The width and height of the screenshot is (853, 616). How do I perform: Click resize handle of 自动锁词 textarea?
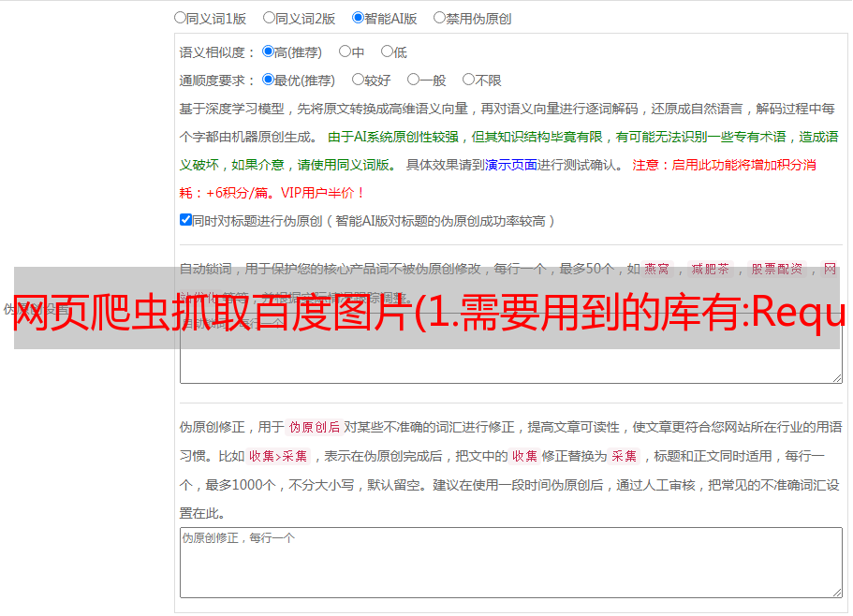(x=837, y=378)
